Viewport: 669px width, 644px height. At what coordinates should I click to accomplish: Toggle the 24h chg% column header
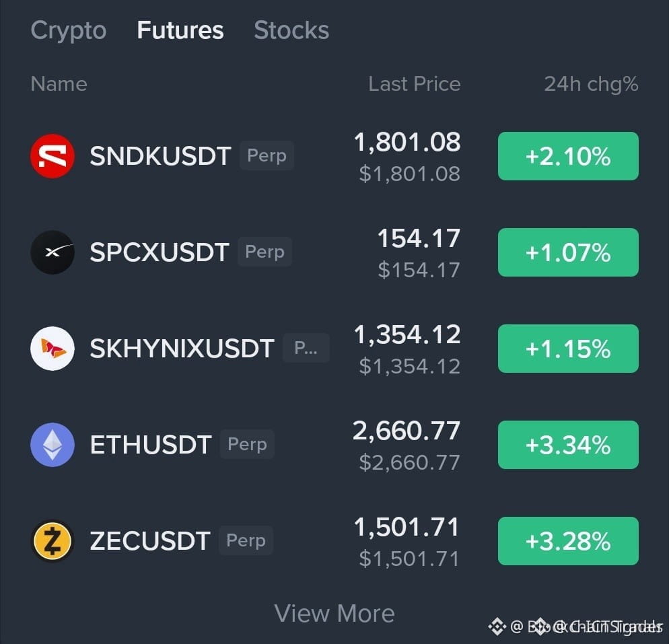point(591,83)
